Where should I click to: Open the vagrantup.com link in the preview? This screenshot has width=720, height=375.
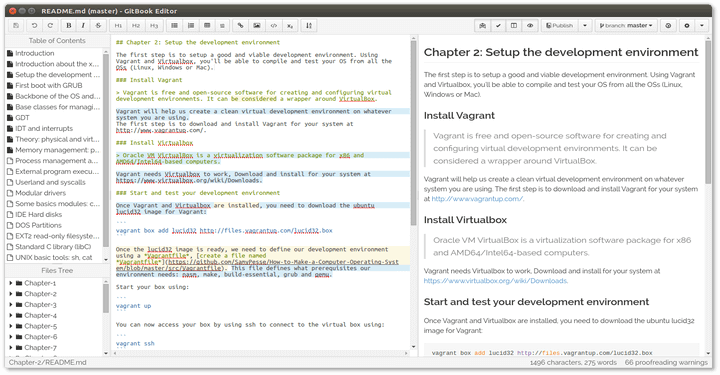[477, 199]
